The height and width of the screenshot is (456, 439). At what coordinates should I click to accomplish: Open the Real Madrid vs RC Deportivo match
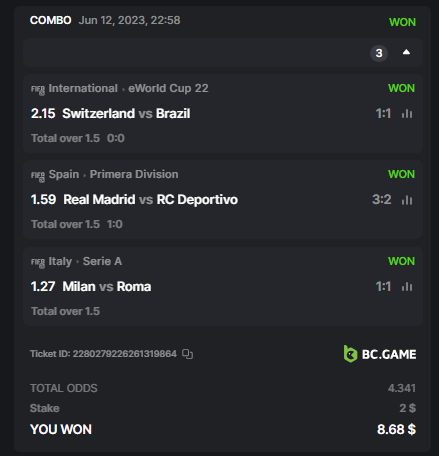click(x=150, y=199)
